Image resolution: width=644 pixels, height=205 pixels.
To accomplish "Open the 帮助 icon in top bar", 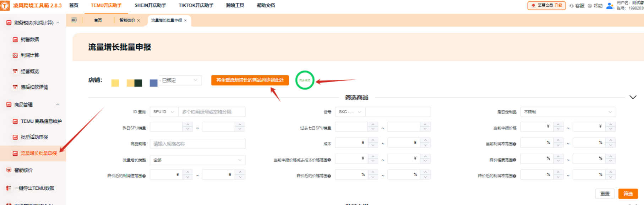I will (590, 6).
